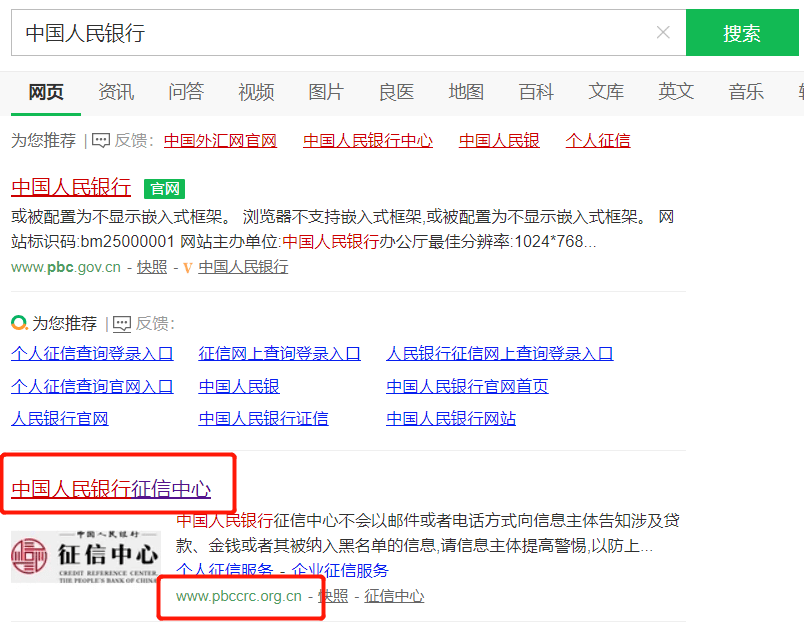Open 快照 for the pbc.gov.cn result
804x641 pixels.
point(152,267)
